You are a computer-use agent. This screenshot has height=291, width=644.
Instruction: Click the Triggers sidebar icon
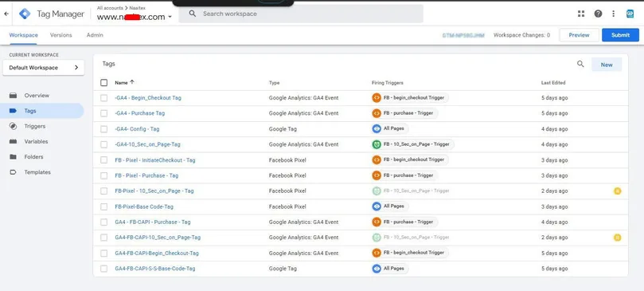(14, 126)
